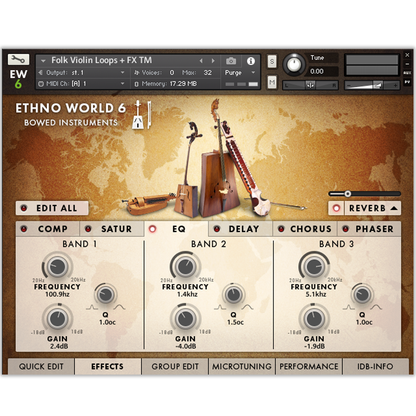Click the PV button in header
Screen dimensions: 416x416
407,81
